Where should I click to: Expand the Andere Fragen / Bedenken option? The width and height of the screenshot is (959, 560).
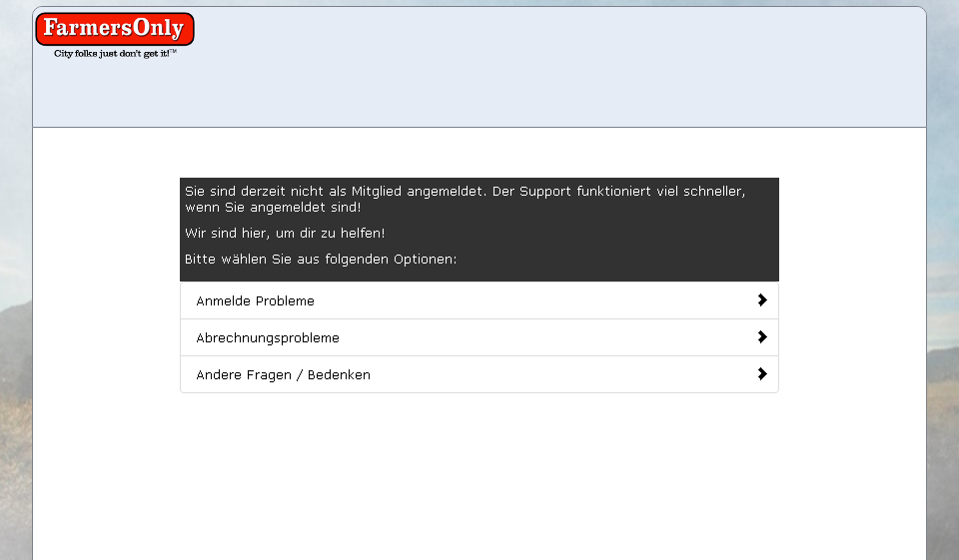(479, 374)
